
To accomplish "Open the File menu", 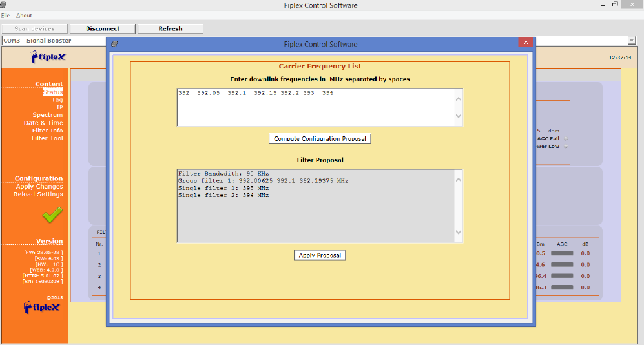I will 5,16.
